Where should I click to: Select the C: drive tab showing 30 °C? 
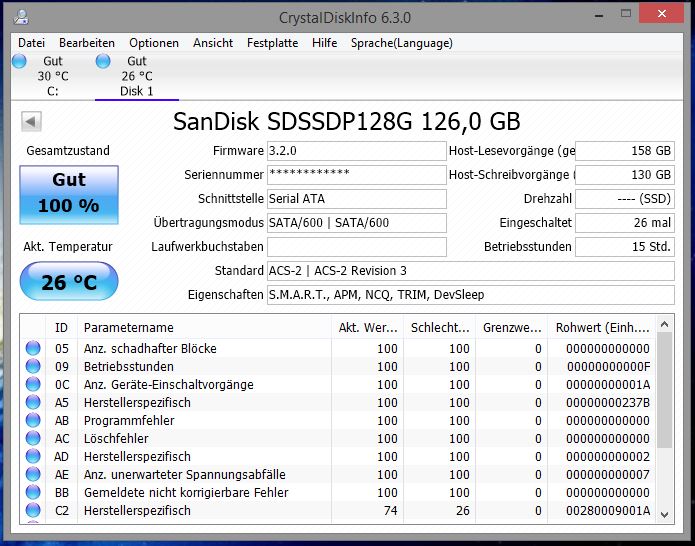pos(53,76)
